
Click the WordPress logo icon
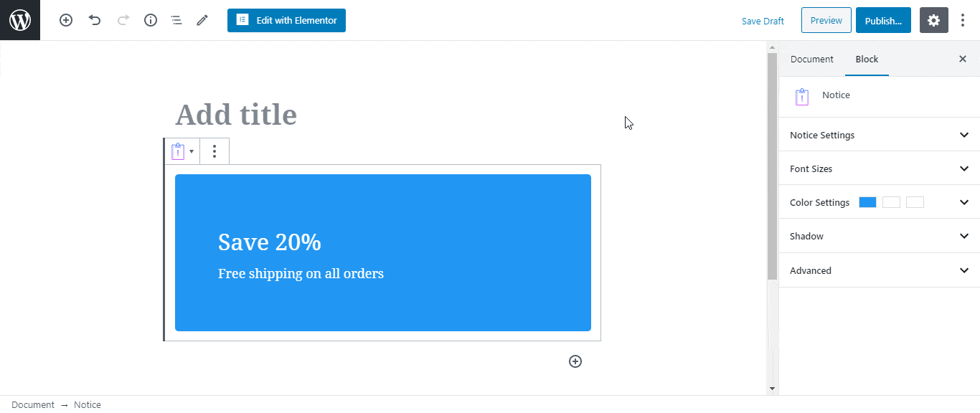click(x=20, y=20)
